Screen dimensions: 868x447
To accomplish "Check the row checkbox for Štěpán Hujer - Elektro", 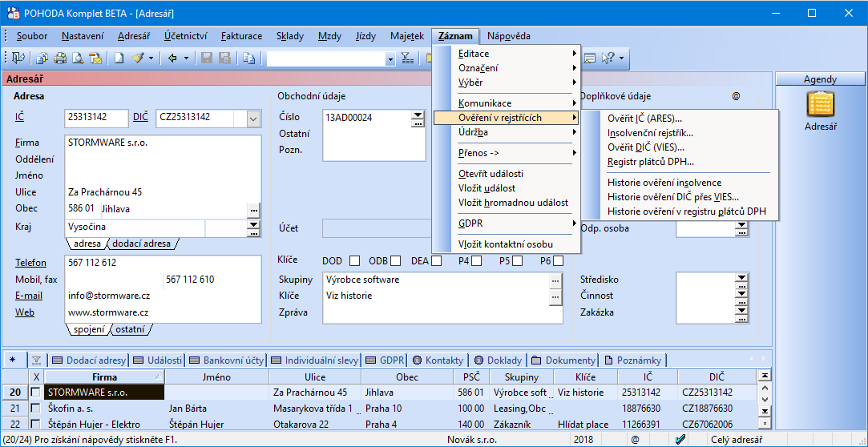I will [35, 425].
